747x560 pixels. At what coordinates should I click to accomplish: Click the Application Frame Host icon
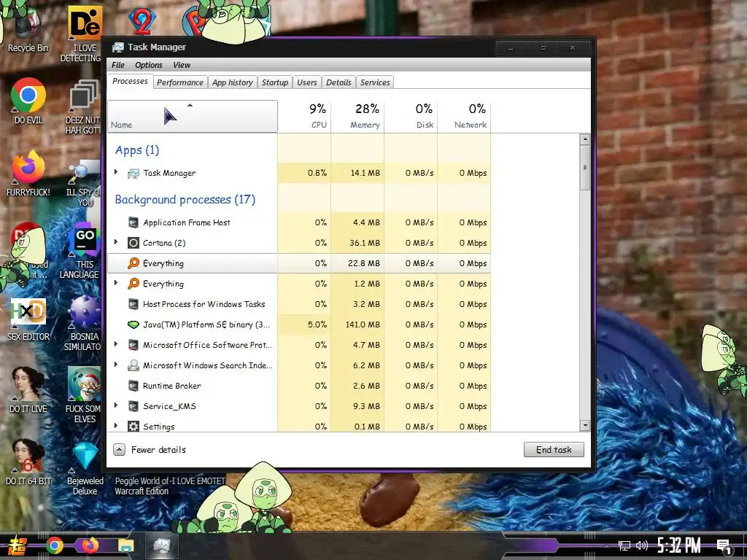[x=133, y=222]
